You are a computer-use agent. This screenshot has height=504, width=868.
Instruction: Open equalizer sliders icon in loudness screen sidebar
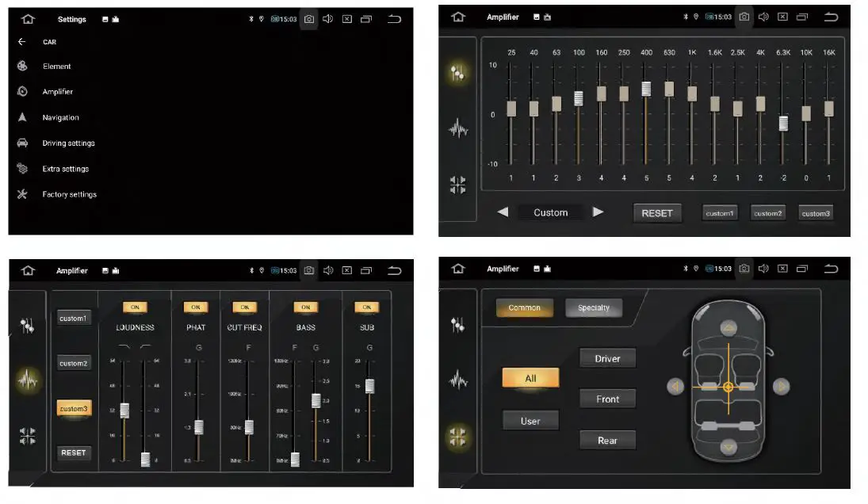click(x=27, y=326)
